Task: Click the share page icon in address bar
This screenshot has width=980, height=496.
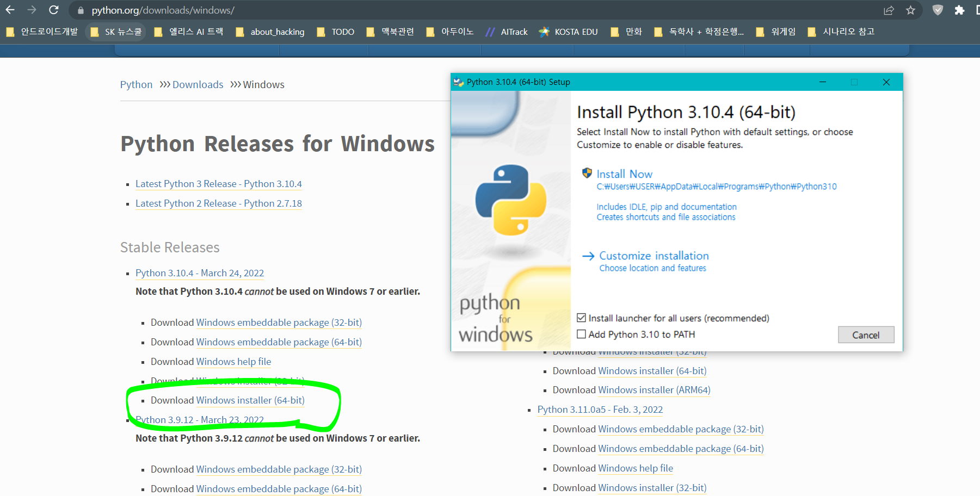Action: point(889,10)
